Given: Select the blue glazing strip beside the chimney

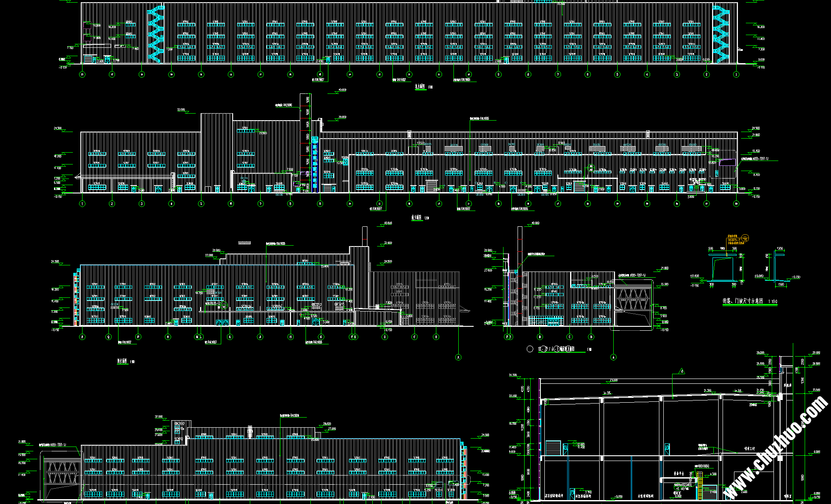Looking at the screenshot, I should tap(314, 164).
